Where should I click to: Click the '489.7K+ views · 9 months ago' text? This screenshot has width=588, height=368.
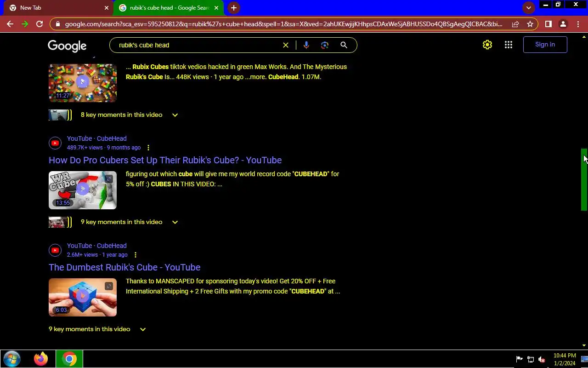tap(104, 148)
